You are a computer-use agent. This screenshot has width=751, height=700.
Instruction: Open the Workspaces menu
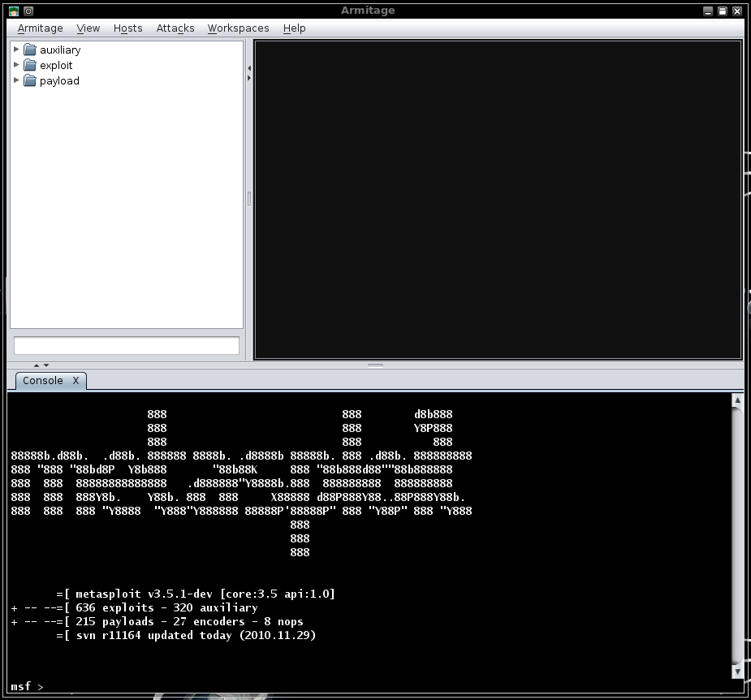coord(238,28)
